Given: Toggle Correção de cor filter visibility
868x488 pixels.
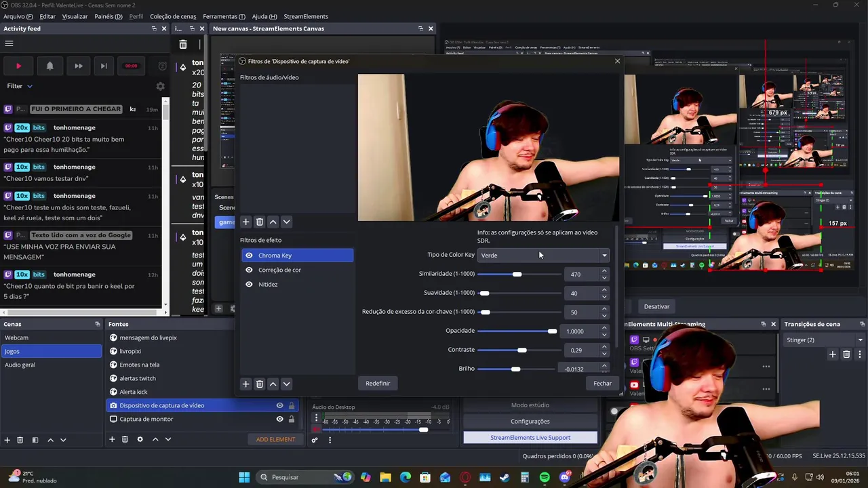Looking at the screenshot, I should (x=249, y=270).
